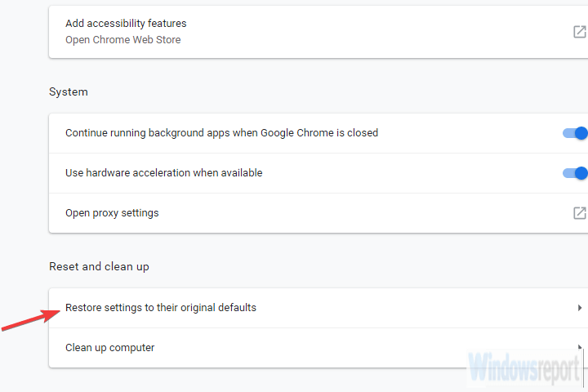This screenshot has width=588, height=392.
Task: Click the external link icon for proxy settings
Action: click(579, 213)
